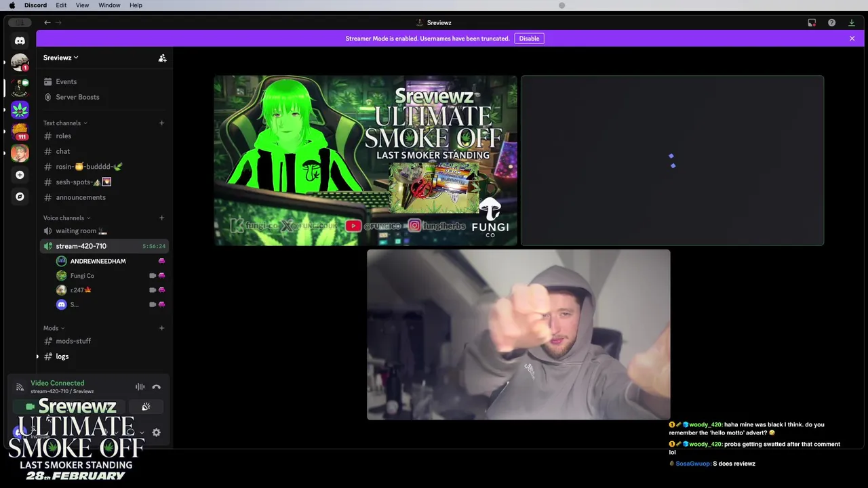Collapse the Text channels category
Viewport: 868px width, 488px height.
point(65,123)
